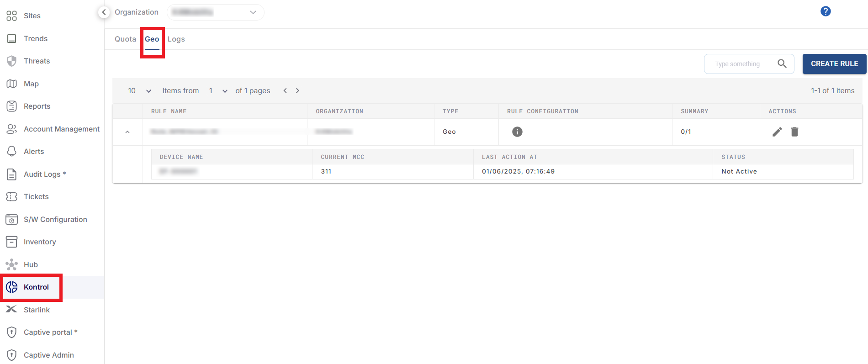Click the CREATE RULE button
This screenshot has height=364, width=868.
(834, 64)
